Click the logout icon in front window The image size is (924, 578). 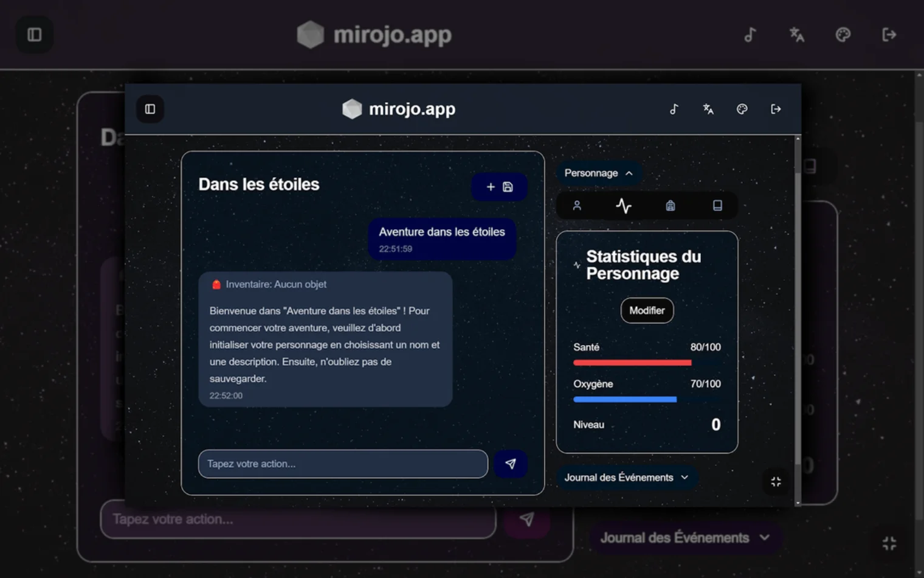776,109
